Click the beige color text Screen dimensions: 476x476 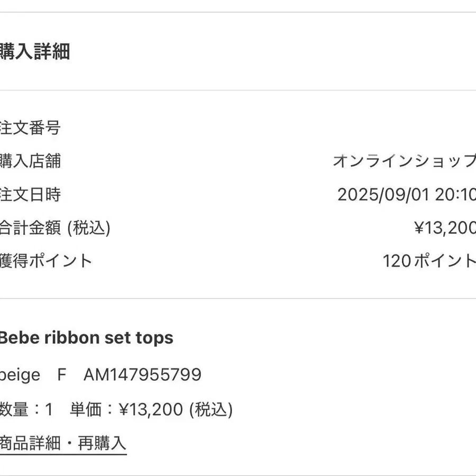click(20, 375)
